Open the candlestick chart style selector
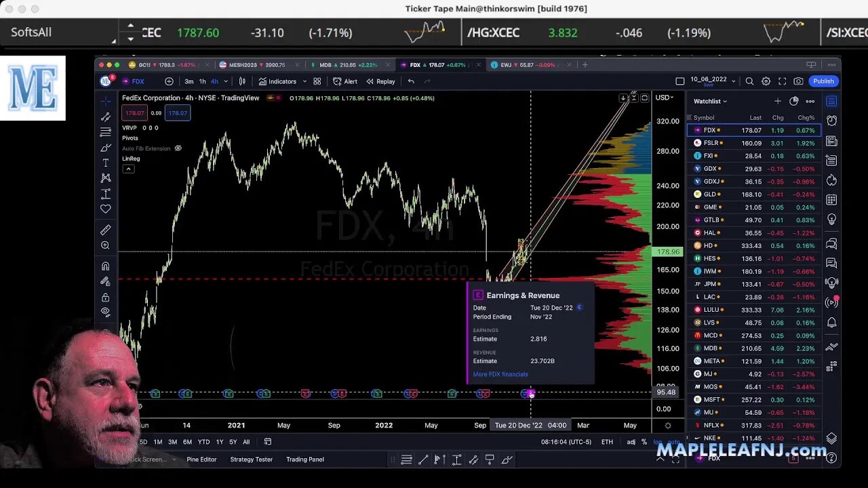The height and width of the screenshot is (488, 868). (242, 81)
